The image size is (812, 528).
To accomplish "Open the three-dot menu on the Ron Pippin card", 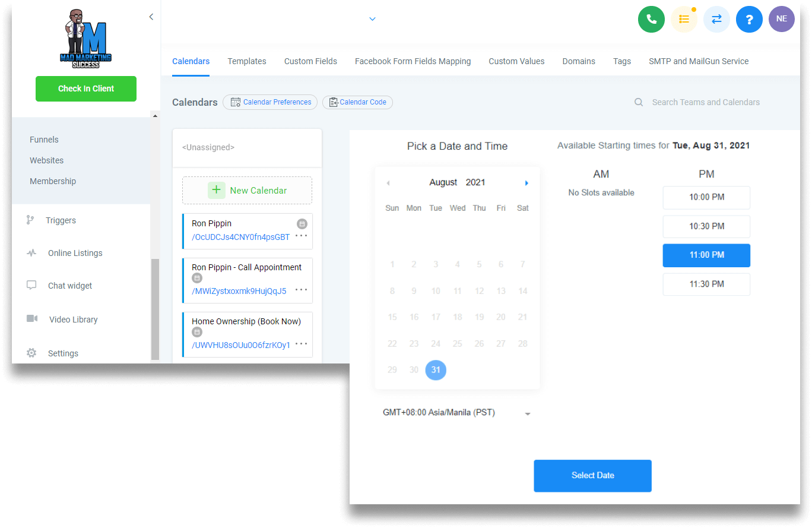I will coord(302,236).
